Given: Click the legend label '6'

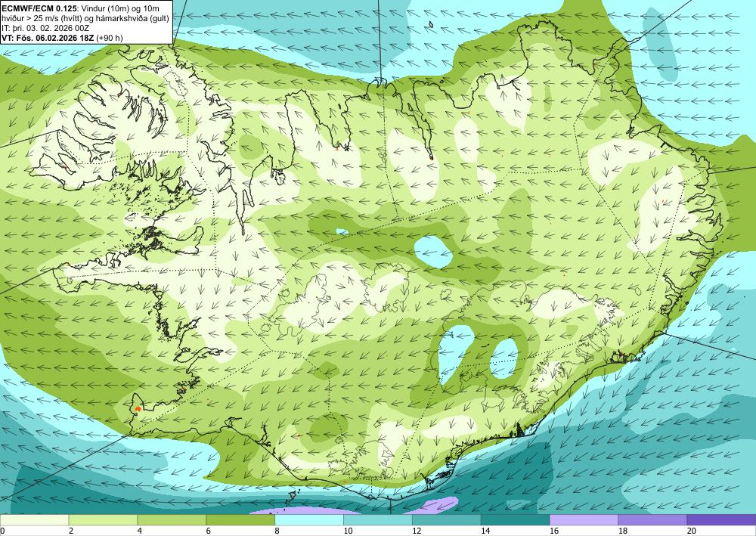Looking at the screenshot, I should coord(209,531).
